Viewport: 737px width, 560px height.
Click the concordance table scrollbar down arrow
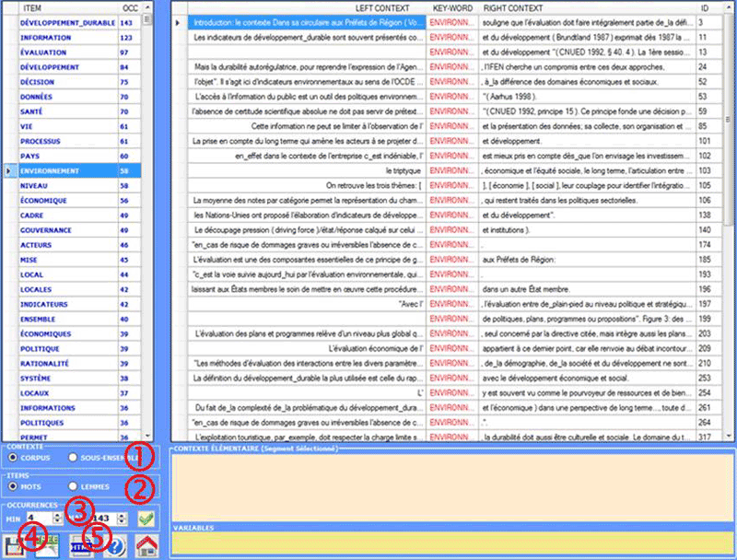tap(729, 436)
